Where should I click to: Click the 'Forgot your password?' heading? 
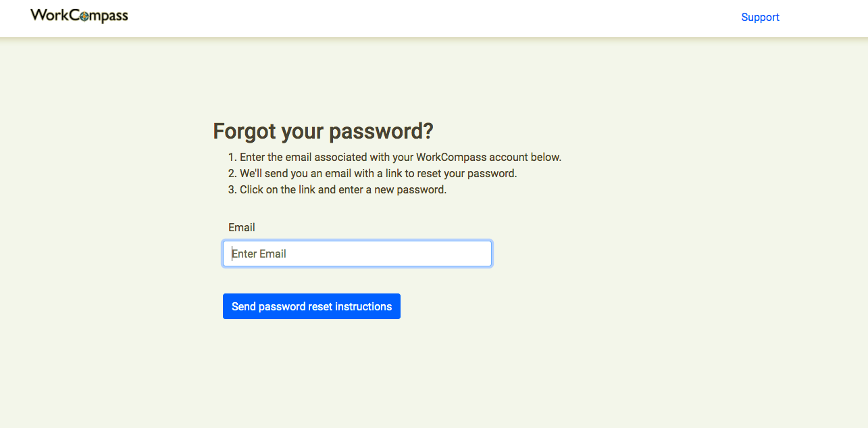point(323,131)
